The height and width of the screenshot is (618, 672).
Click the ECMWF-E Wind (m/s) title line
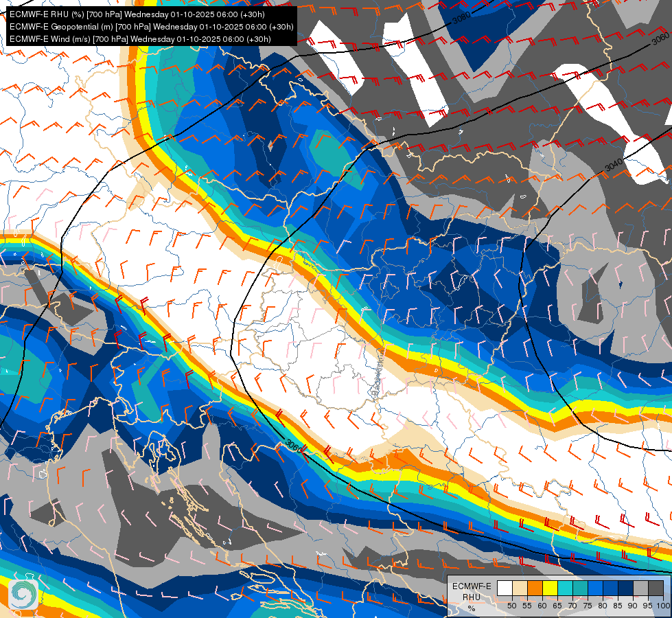[140, 39]
